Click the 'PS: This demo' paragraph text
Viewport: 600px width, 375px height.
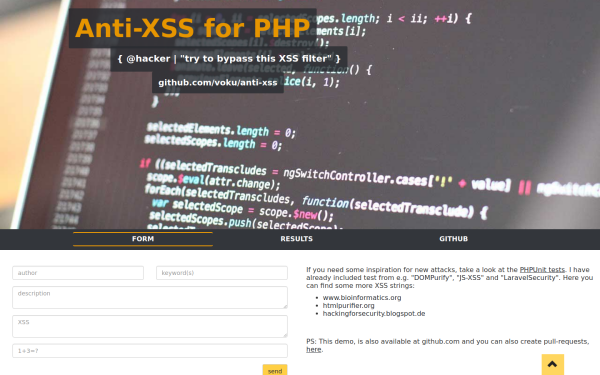[x=447, y=345]
